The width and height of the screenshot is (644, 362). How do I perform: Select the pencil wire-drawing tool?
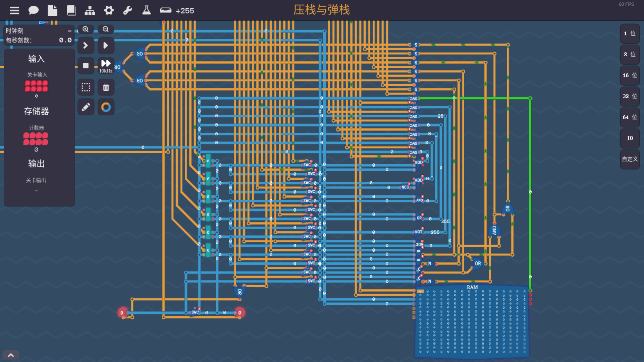(x=86, y=107)
